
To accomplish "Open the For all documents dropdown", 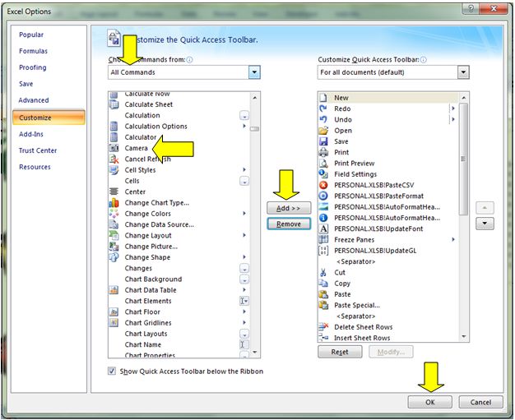I will pyautogui.click(x=463, y=72).
